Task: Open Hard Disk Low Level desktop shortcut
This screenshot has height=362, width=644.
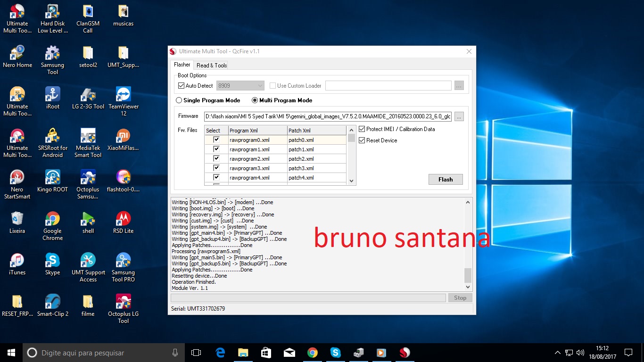Action: (x=53, y=19)
